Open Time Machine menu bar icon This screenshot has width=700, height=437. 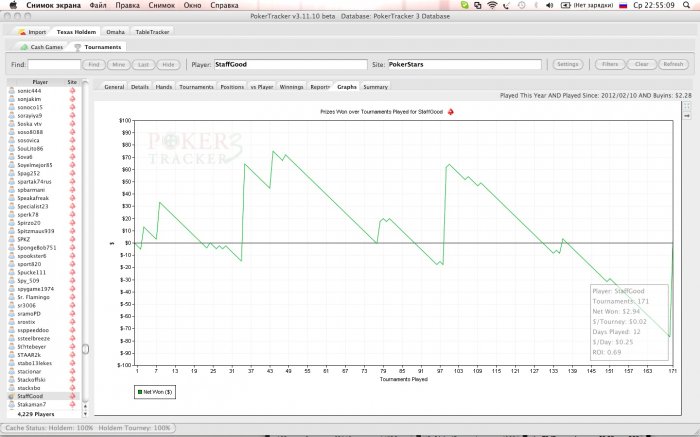click(521, 5)
